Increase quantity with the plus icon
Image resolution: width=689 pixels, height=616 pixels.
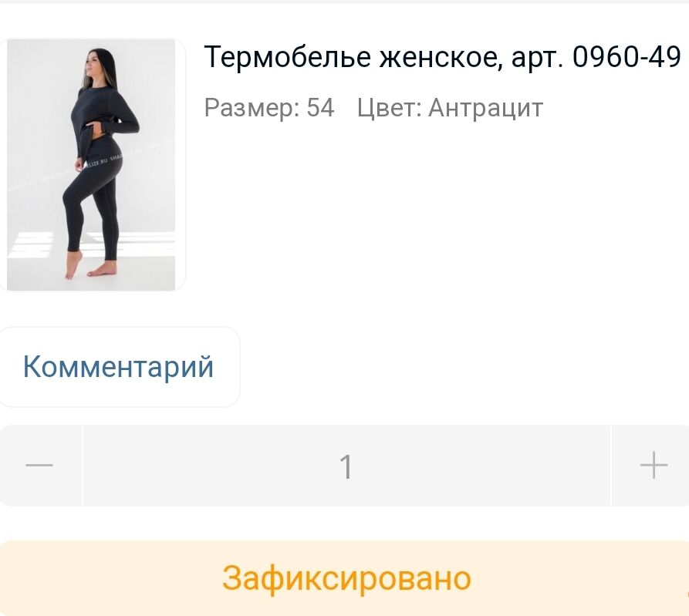click(x=653, y=465)
